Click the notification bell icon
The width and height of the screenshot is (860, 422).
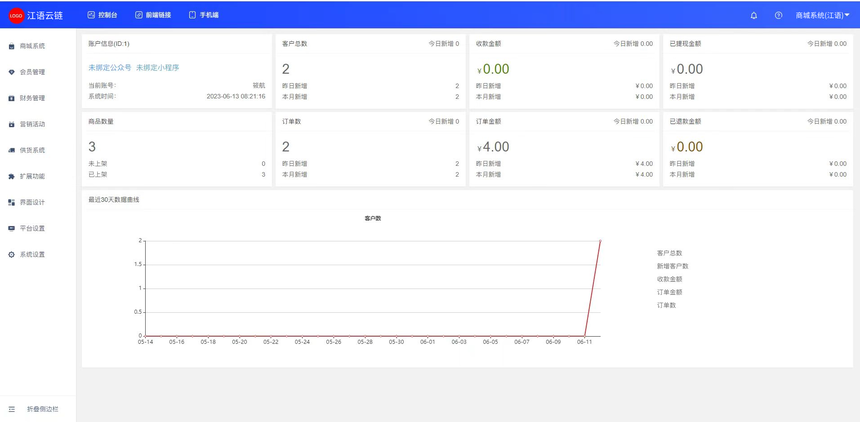pyautogui.click(x=753, y=16)
